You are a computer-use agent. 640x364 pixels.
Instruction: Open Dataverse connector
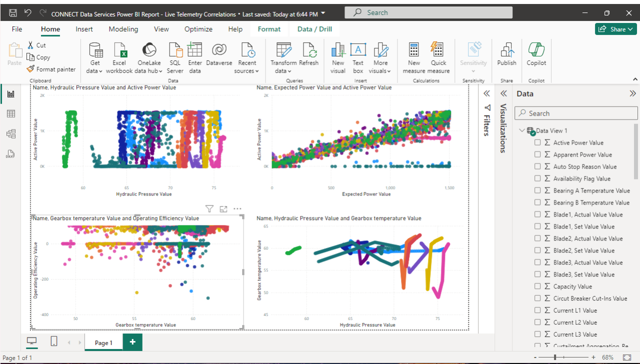(219, 54)
